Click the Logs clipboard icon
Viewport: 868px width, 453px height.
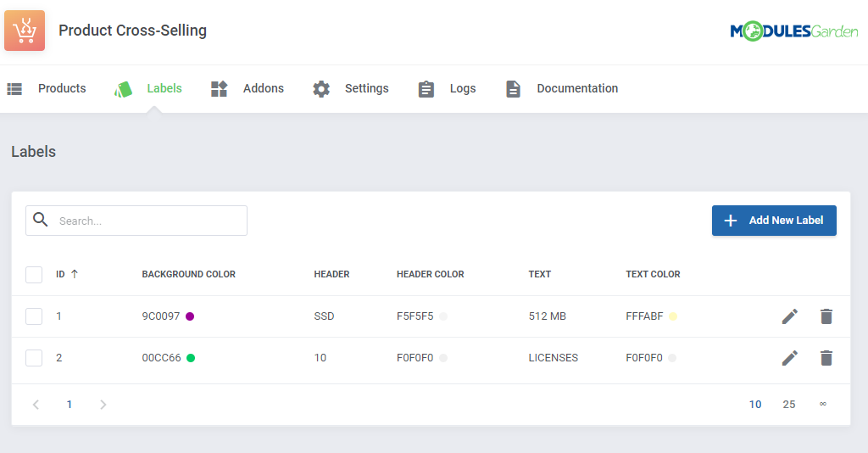pyautogui.click(x=426, y=88)
